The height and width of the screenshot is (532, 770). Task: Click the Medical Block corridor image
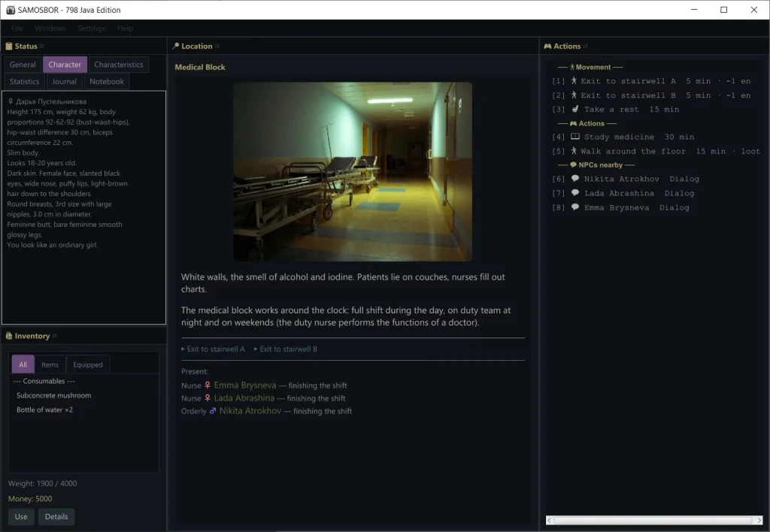(353, 172)
